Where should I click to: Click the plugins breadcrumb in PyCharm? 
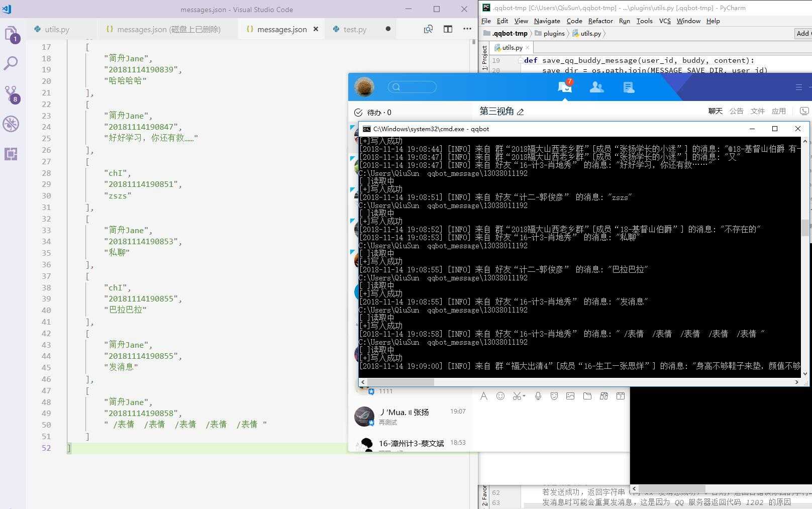pos(550,33)
